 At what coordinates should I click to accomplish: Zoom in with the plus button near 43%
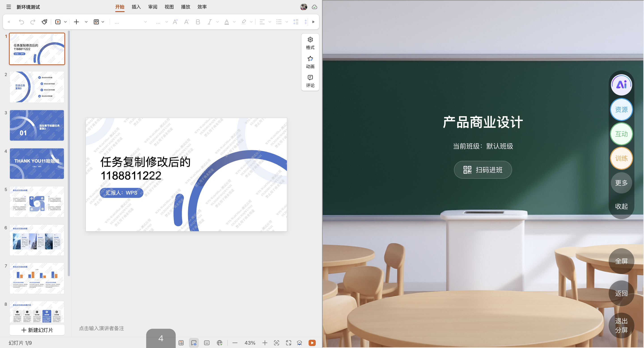[x=265, y=343]
